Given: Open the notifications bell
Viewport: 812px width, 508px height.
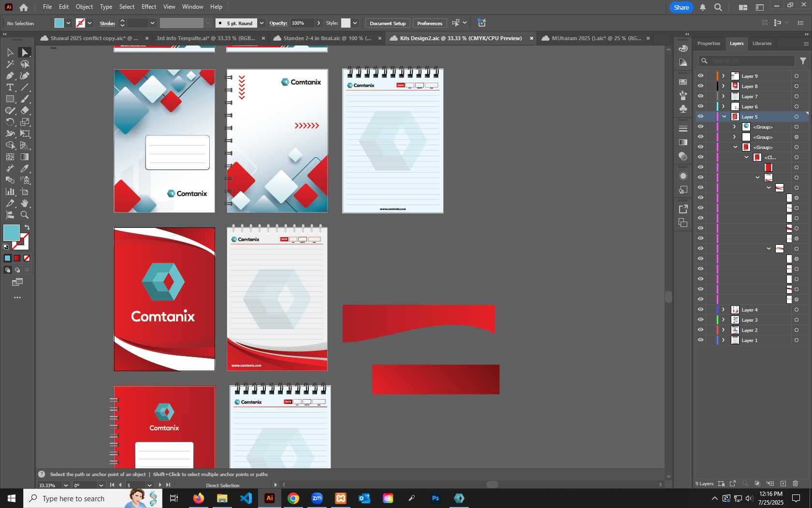Looking at the screenshot, I should [x=703, y=7].
